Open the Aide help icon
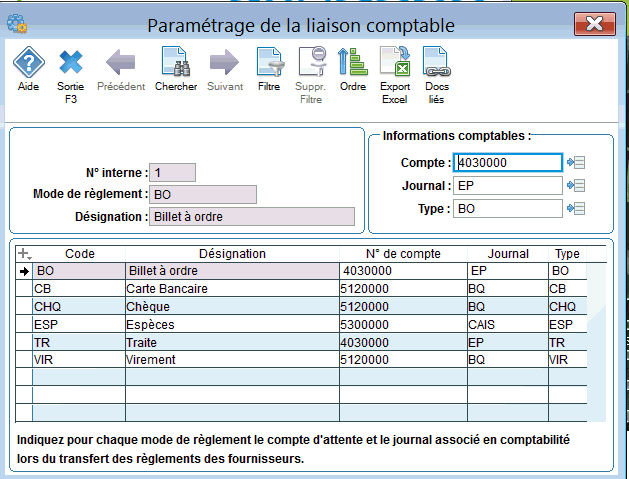629x479 pixels. [28, 69]
